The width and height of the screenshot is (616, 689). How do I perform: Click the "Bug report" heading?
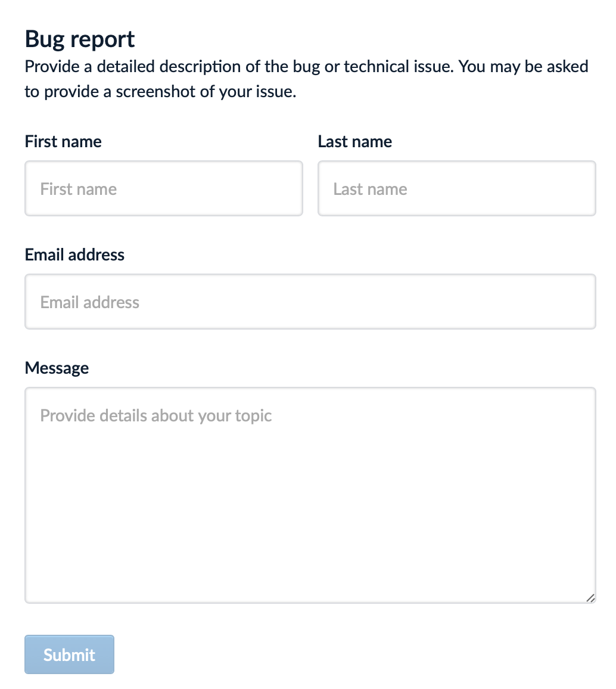point(80,39)
